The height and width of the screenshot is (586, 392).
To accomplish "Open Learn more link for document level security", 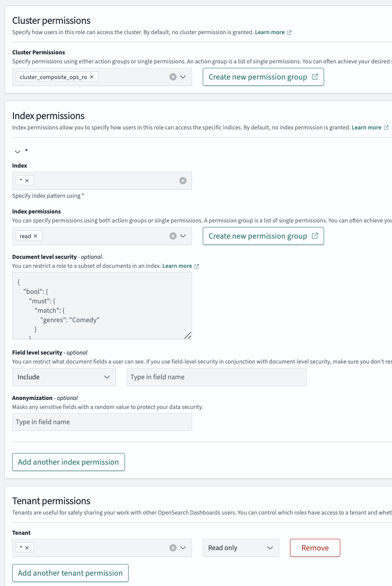I will (x=177, y=266).
